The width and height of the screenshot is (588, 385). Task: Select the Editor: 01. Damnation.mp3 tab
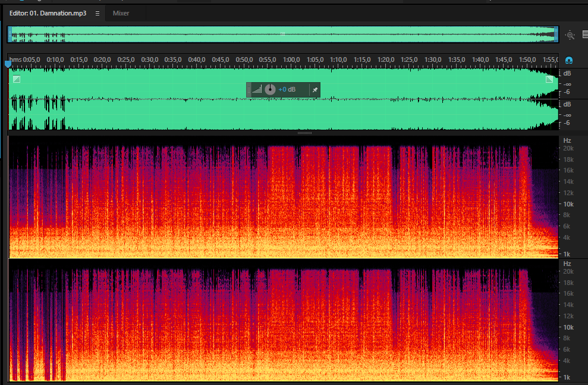(x=48, y=13)
